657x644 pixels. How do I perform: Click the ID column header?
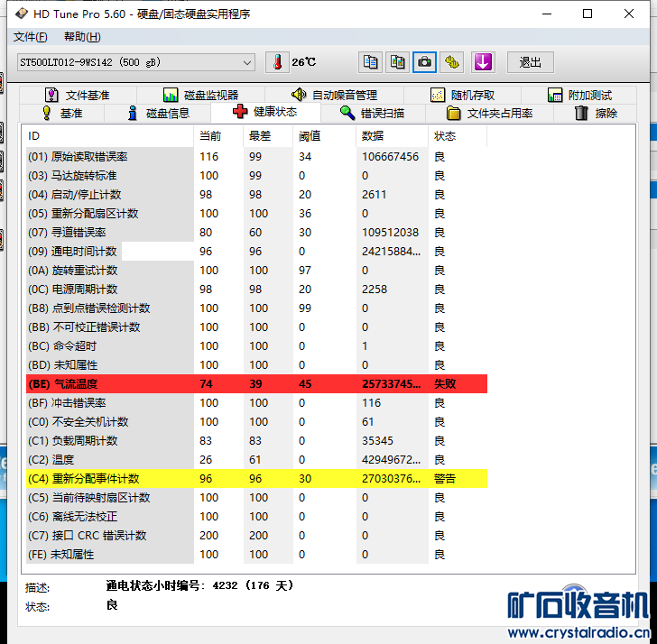(109, 136)
